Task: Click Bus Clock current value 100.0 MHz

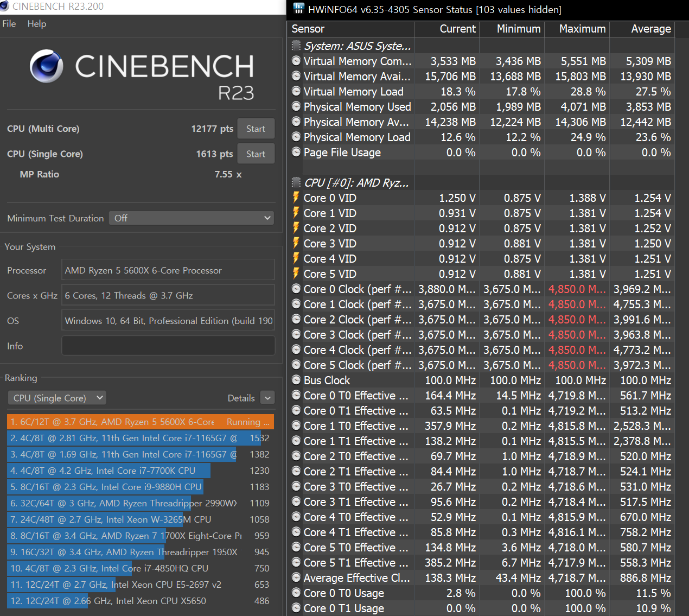Action: (450, 380)
